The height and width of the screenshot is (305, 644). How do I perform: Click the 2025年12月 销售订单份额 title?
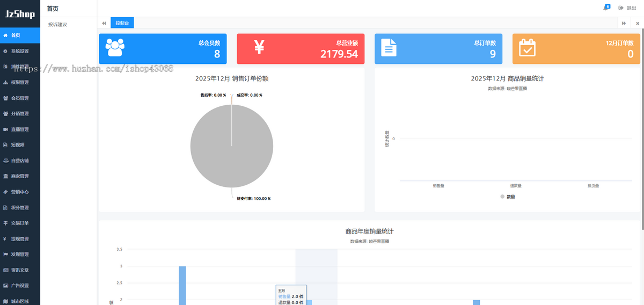(232, 78)
